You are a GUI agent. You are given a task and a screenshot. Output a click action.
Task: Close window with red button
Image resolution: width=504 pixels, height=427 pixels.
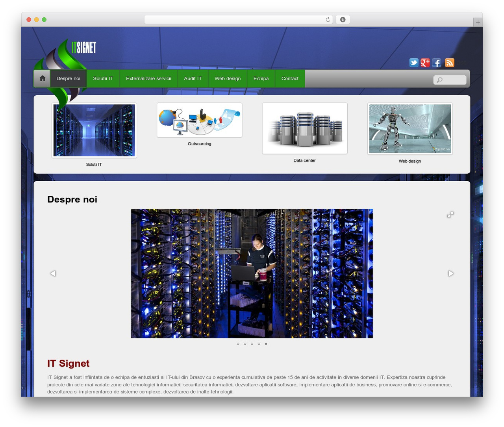point(29,20)
